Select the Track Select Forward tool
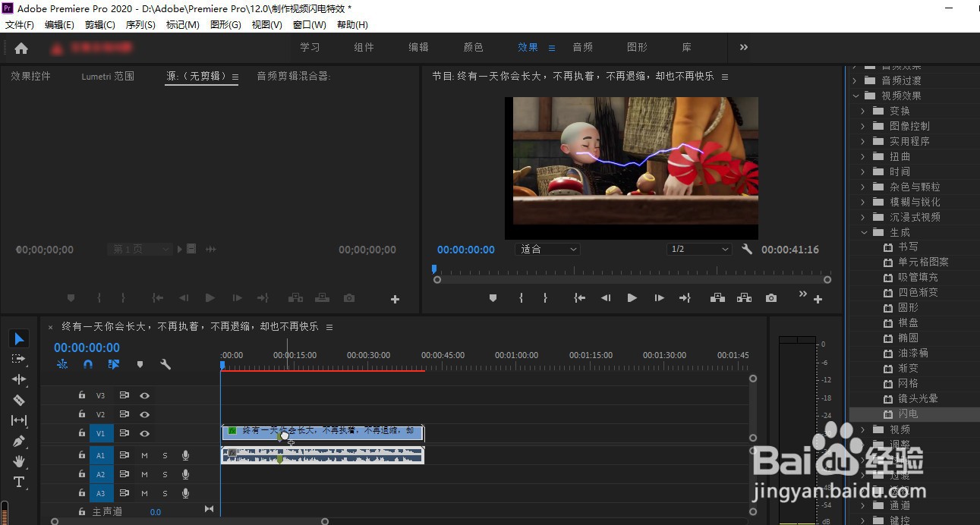 19,359
